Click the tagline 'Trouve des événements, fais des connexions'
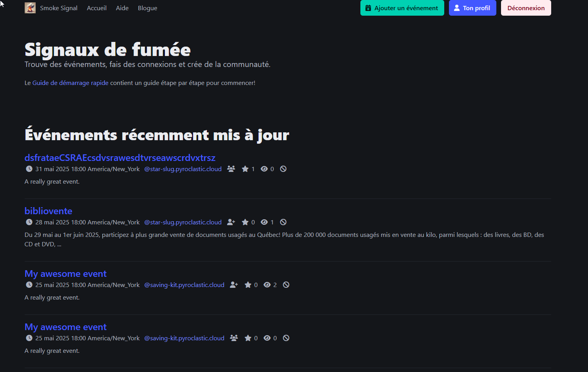Screen dimensions: 588x372 tap(147, 64)
